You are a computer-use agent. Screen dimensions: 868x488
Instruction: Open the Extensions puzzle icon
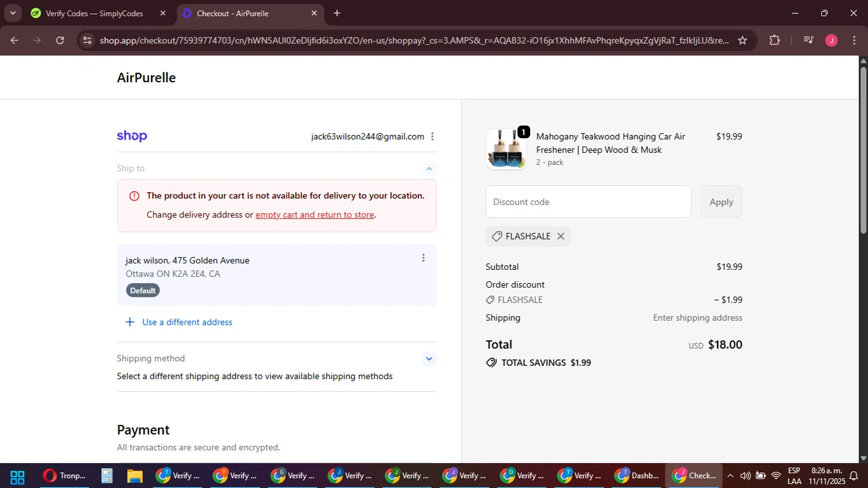click(x=774, y=41)
